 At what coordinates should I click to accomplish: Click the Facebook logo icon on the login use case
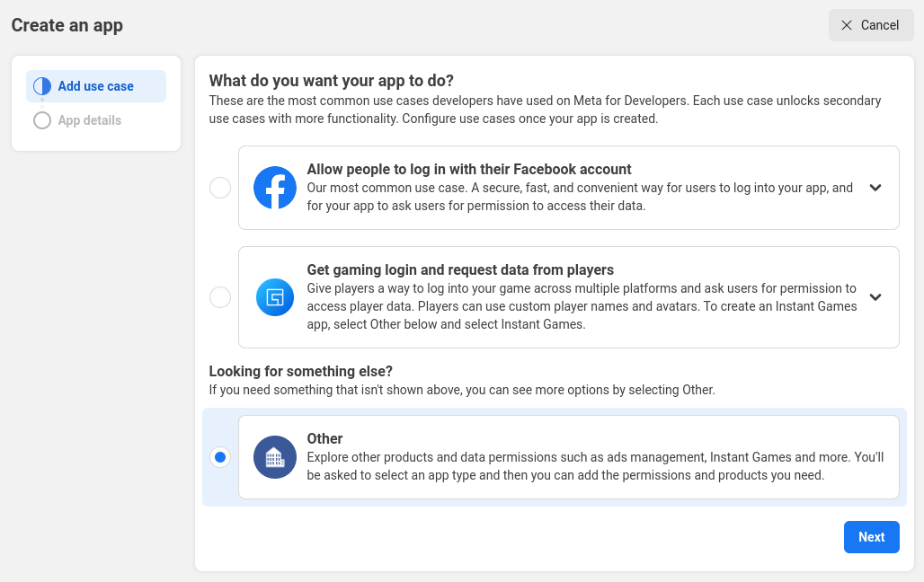tap(274, 187)
